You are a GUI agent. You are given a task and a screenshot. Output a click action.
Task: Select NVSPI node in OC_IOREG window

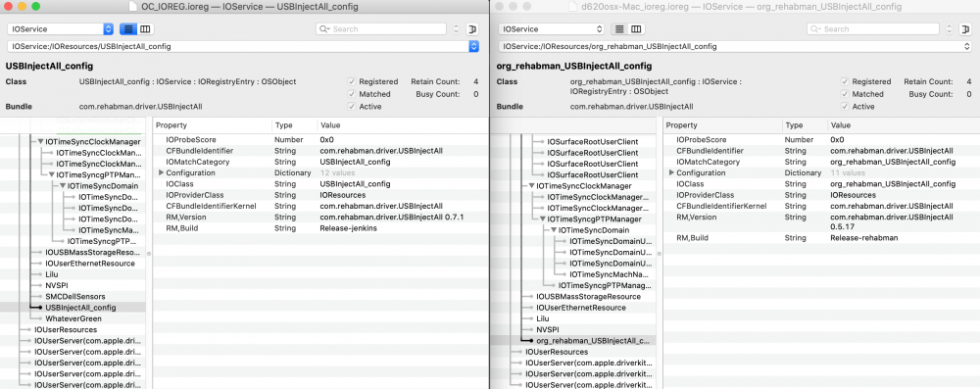coord(56,285)
